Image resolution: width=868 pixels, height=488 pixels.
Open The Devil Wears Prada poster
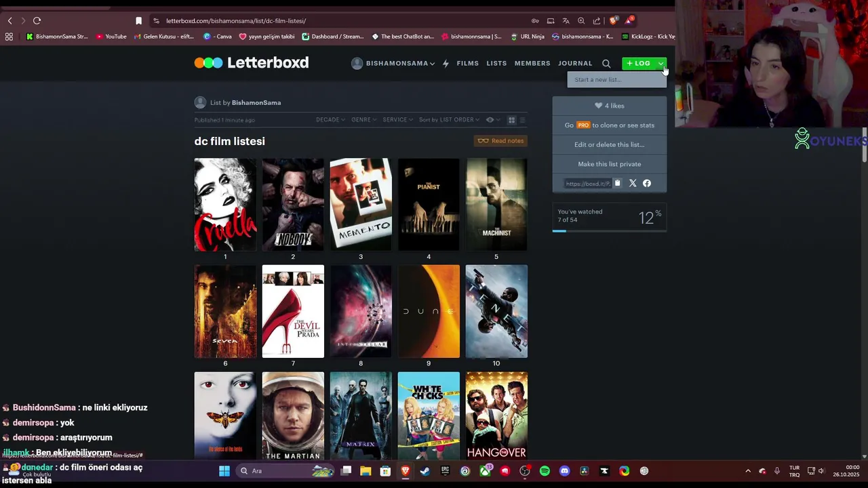coord(293,311)
